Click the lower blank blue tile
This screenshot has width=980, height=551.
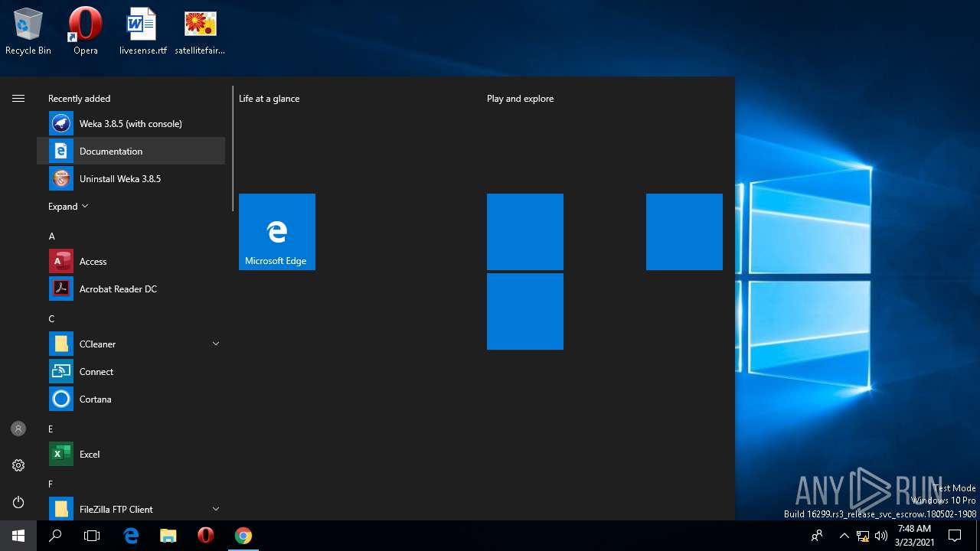tap(525, 311)
